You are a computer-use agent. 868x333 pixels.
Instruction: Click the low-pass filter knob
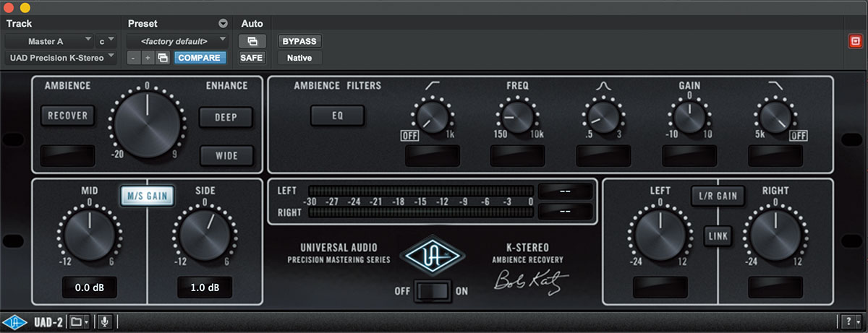click(x=775, y=118)
